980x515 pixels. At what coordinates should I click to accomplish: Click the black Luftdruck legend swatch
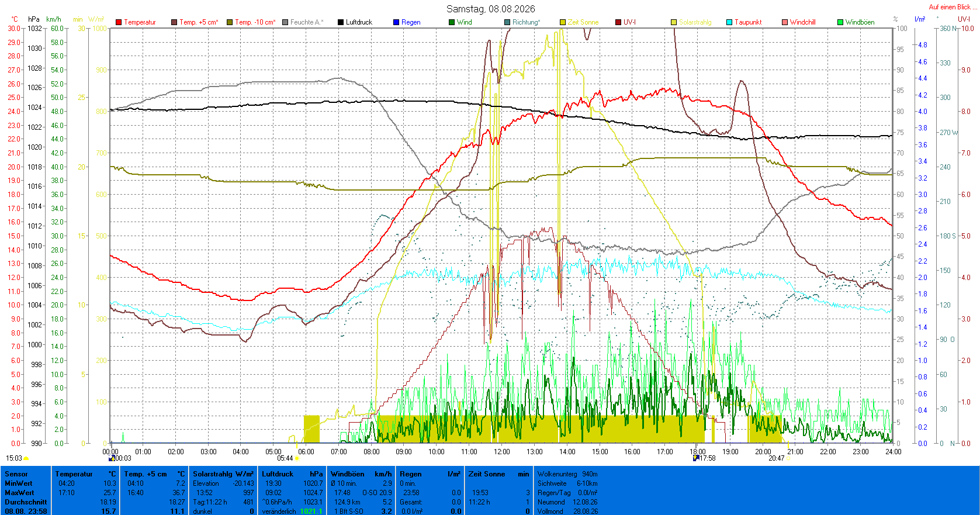(341, 22)
